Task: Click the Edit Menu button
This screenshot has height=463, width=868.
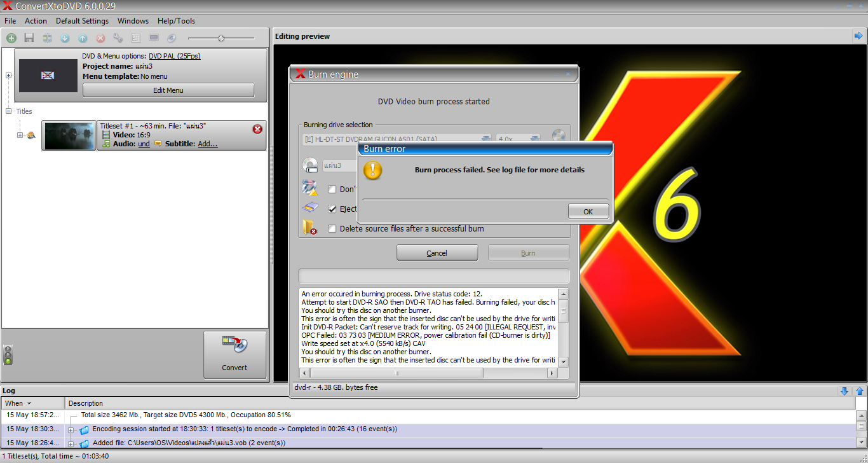Action: pos(168,90)
